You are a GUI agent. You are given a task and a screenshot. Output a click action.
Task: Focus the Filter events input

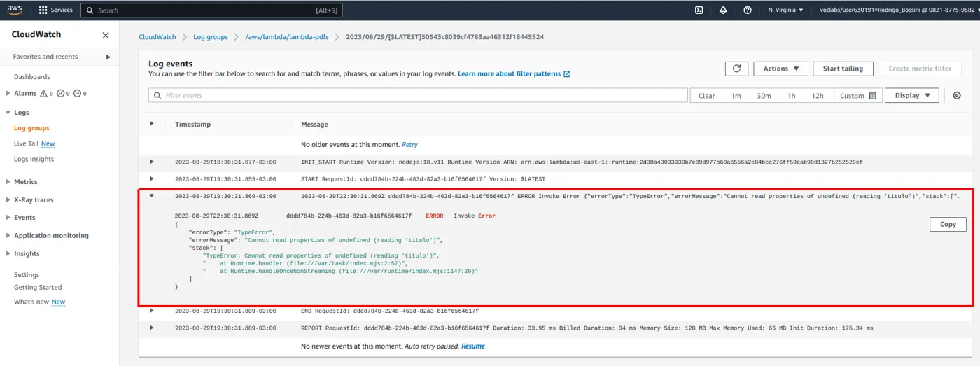click(x=418, y=95)
